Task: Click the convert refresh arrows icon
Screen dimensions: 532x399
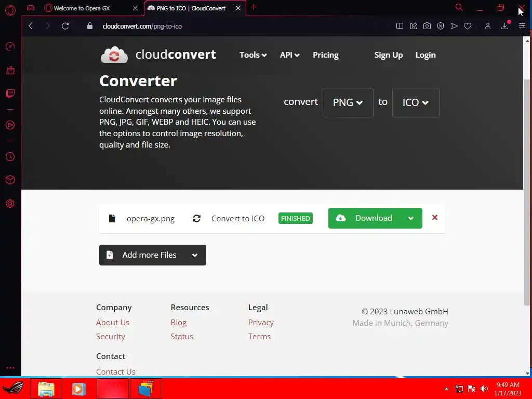Action: point(196,218)
